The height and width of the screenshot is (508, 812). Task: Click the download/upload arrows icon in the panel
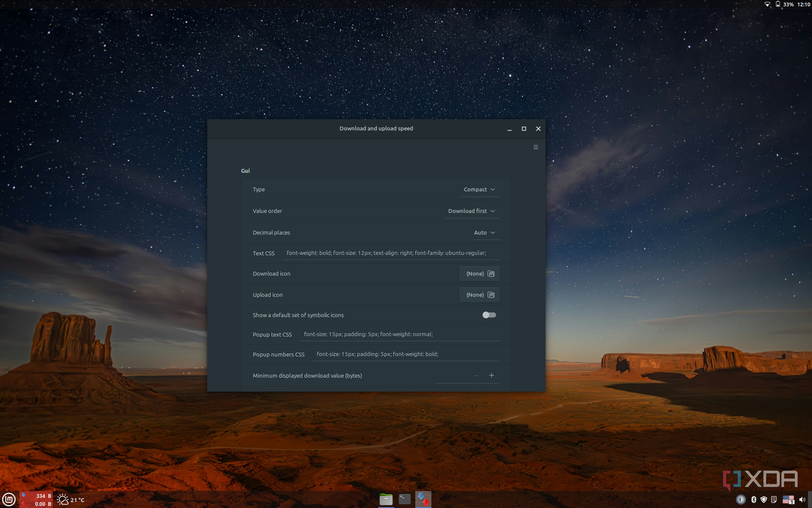[423, 500]
